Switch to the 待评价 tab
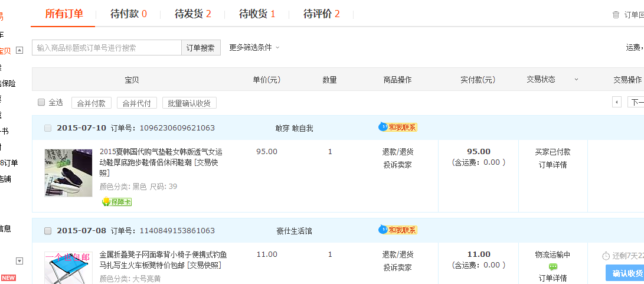Image resolution: width=644 pixels, height=284 pixels. (321, 14)
